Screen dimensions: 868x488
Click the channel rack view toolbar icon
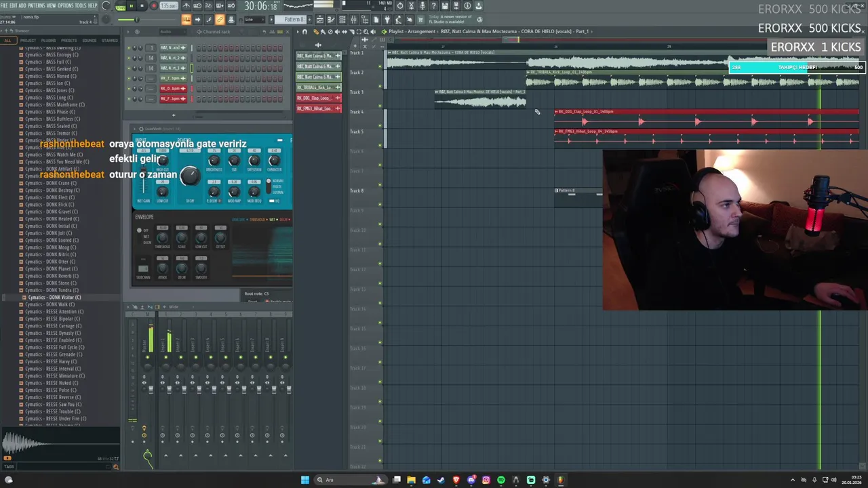[x=342, y=19]
